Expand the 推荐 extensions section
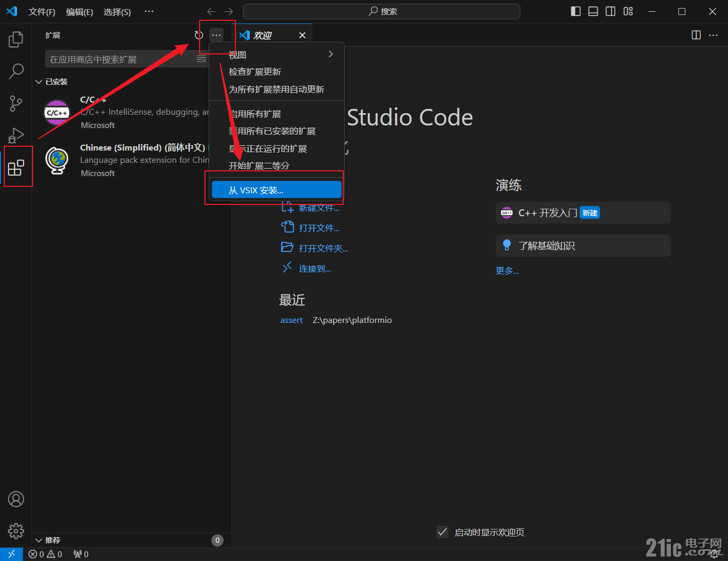Screen dimensions: 728x561 51,540
